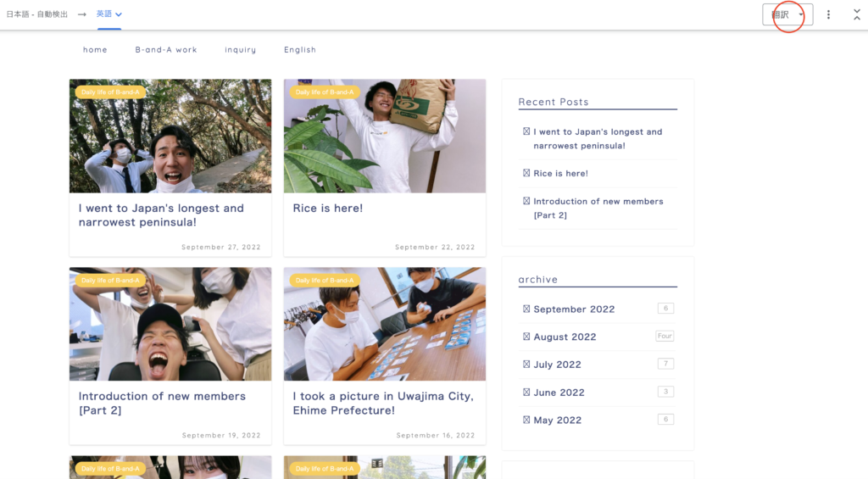The image size is (868, 479).
Task: Click the date September 19, 2022
Action: pyautogui.click(x=221, y=435)
